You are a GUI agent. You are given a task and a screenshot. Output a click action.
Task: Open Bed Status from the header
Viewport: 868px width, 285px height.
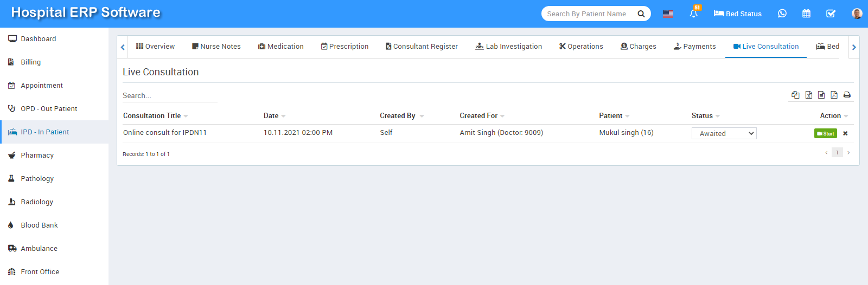pos(737,14)
